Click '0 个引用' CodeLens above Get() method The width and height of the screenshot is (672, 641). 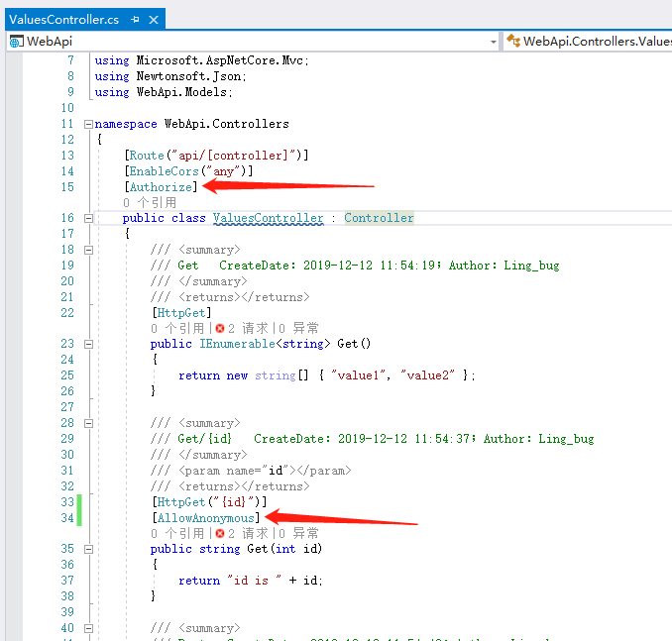[x=177, y=329]
